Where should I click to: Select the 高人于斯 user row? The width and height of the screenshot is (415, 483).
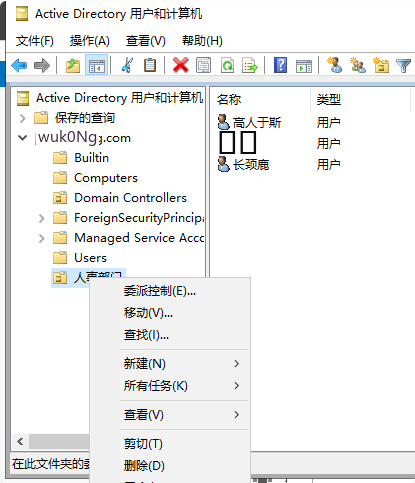pos(257,122)
